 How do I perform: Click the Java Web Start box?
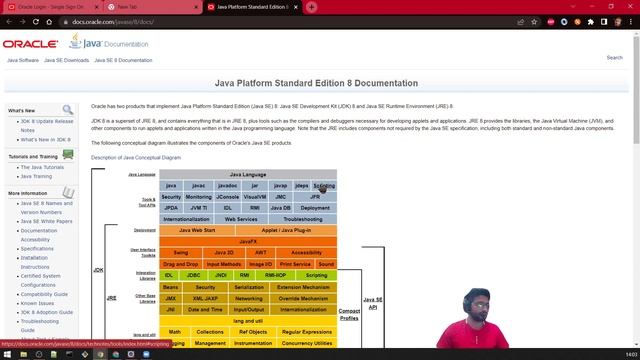tap(197, 230)
